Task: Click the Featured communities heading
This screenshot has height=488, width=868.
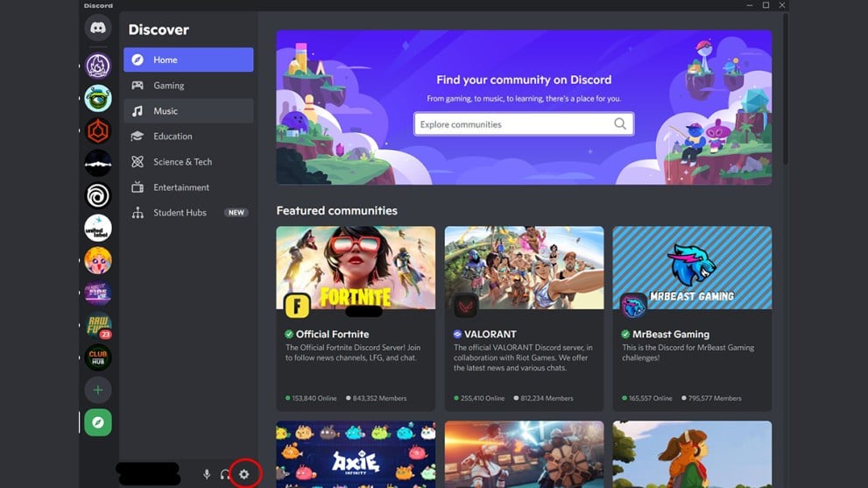Action: 336,210
